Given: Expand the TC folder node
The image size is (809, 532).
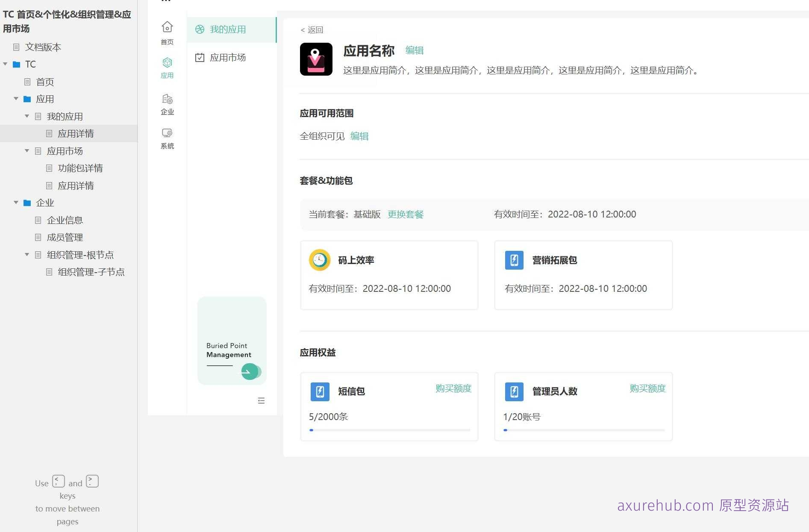Looking at the screenshot, I should pyautogui.click(x=6, y=64).
